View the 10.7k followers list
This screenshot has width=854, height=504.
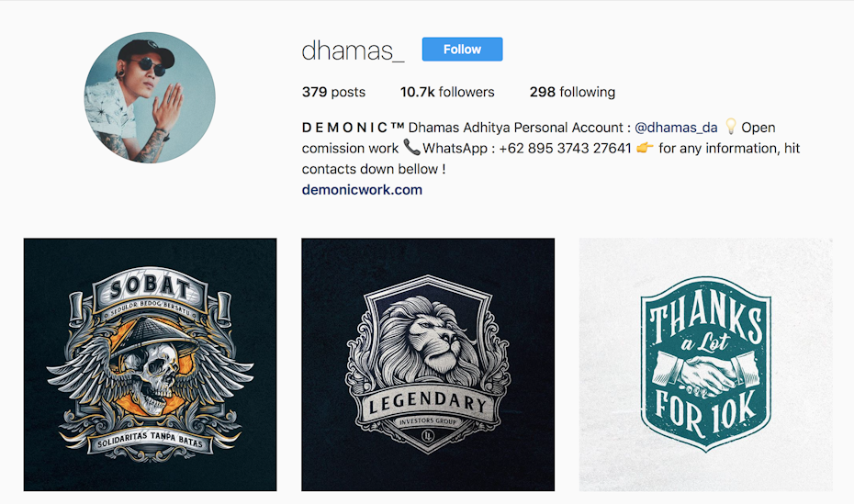coord(447,92)
